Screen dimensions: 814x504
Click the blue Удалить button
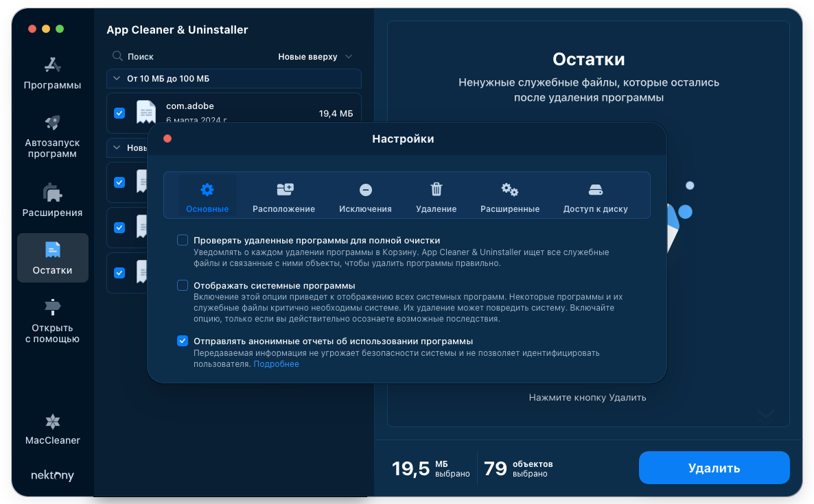[714, 468]
